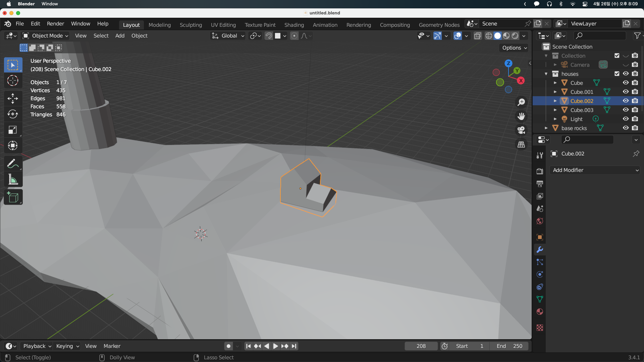This screenshot has width=644, height=362.
Task: Open the Particles properties tab
Action: tap(540, 262)
